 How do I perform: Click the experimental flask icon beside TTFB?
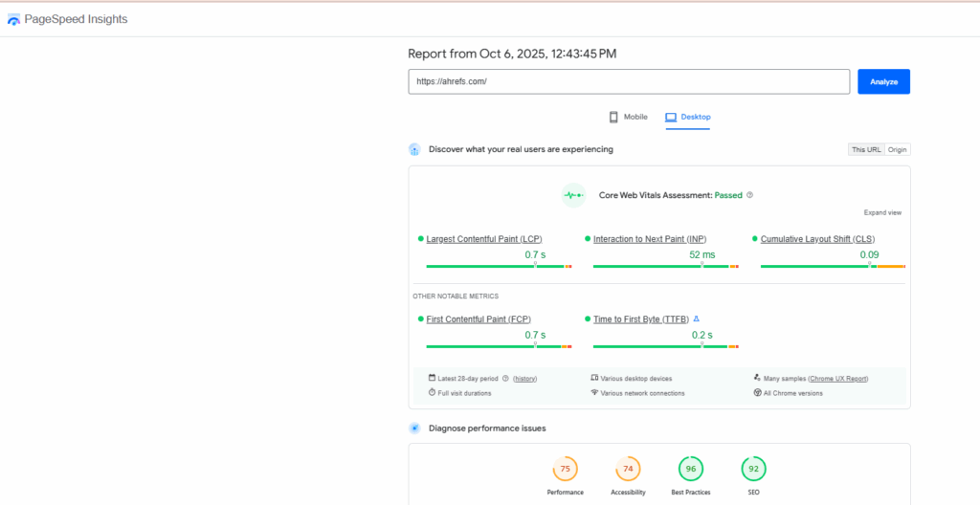696,318
